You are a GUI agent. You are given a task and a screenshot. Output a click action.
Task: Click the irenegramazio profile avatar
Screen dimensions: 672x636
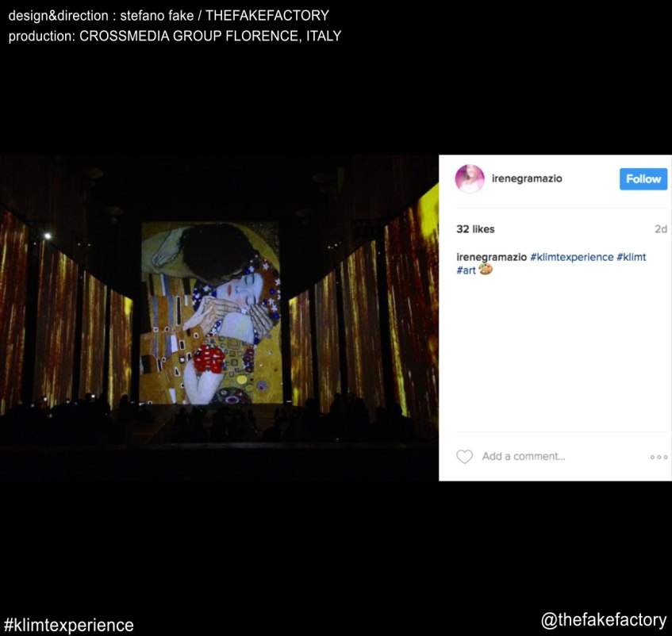[x=470, y=179]
